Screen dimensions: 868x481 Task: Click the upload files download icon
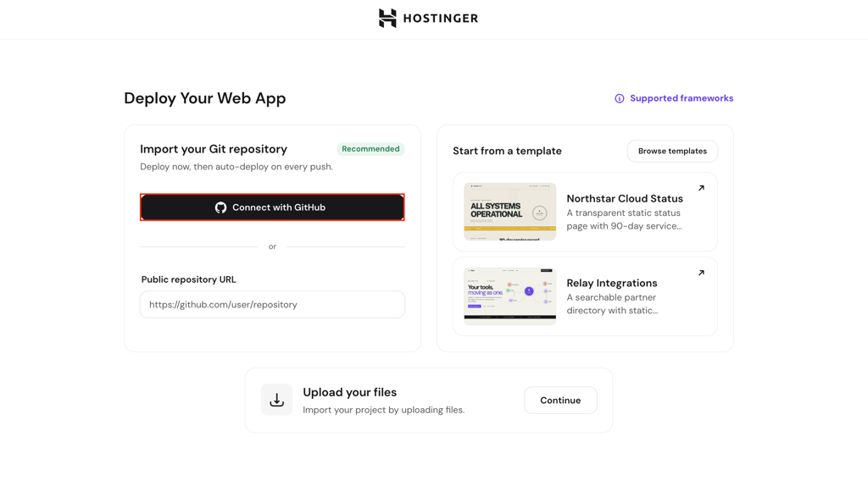click(277, 400)
